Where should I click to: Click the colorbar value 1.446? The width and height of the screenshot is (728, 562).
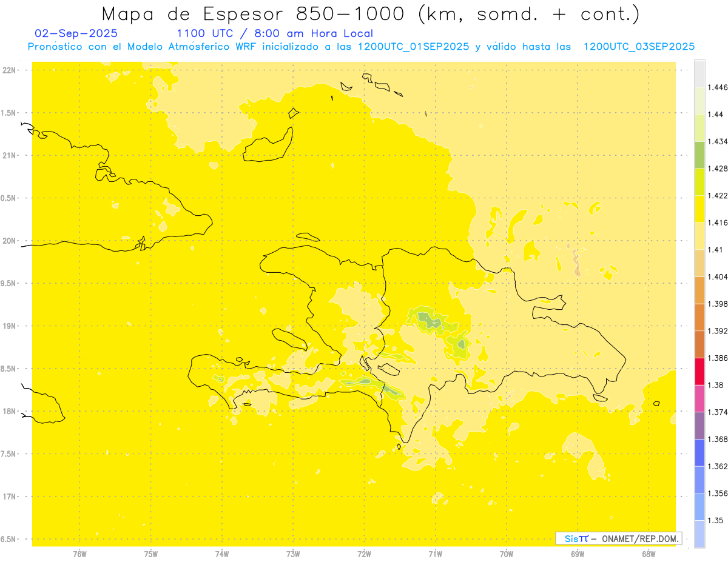(718, 87)
